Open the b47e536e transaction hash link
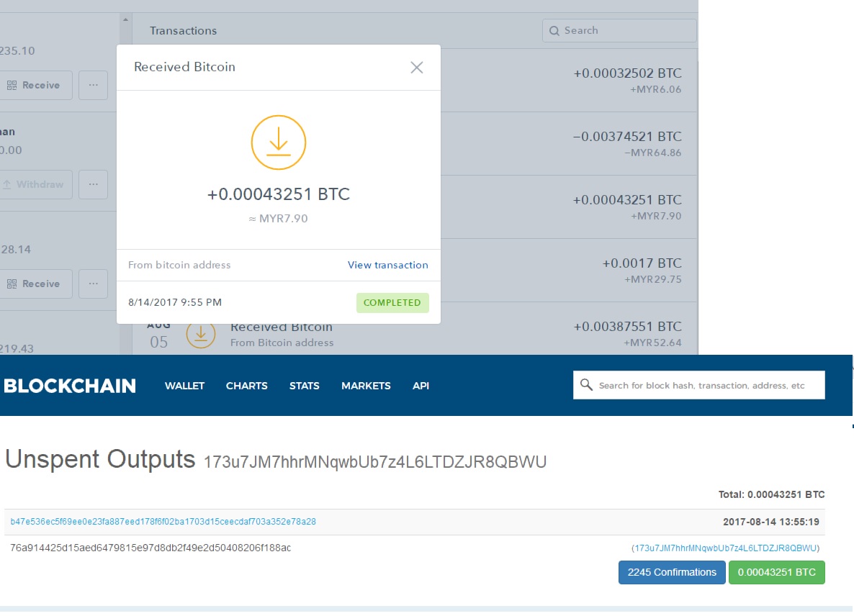 pyautogui.click(x=163, y=521)
